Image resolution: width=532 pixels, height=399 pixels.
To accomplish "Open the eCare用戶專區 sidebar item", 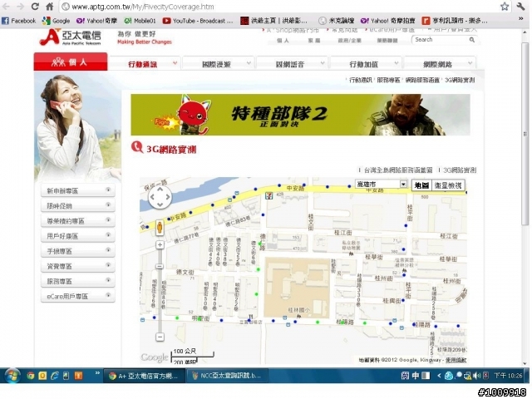I will (x=77, y=296).
